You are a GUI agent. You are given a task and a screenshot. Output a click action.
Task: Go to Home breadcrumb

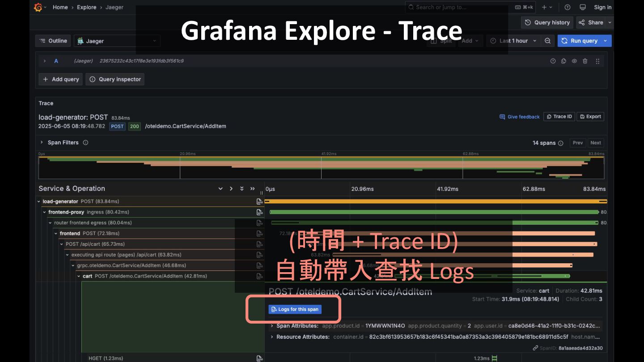tap(60, 7)
